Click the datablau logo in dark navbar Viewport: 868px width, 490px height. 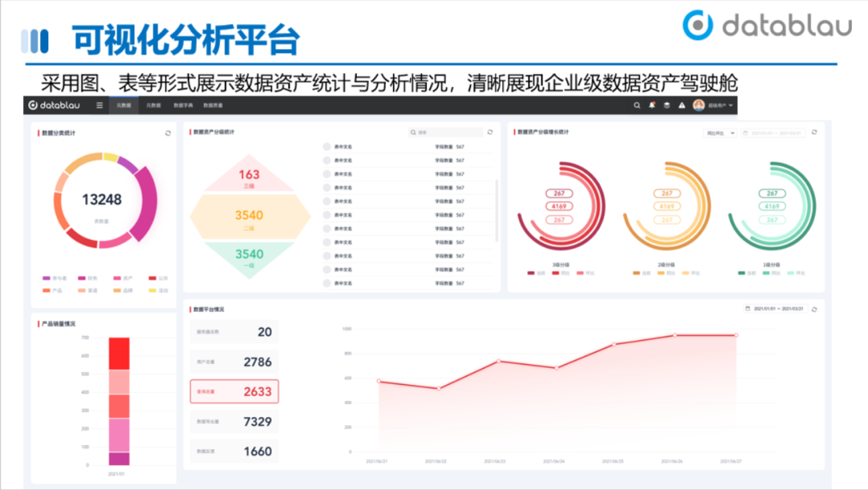pyautogui.click(x=55, y=105)
